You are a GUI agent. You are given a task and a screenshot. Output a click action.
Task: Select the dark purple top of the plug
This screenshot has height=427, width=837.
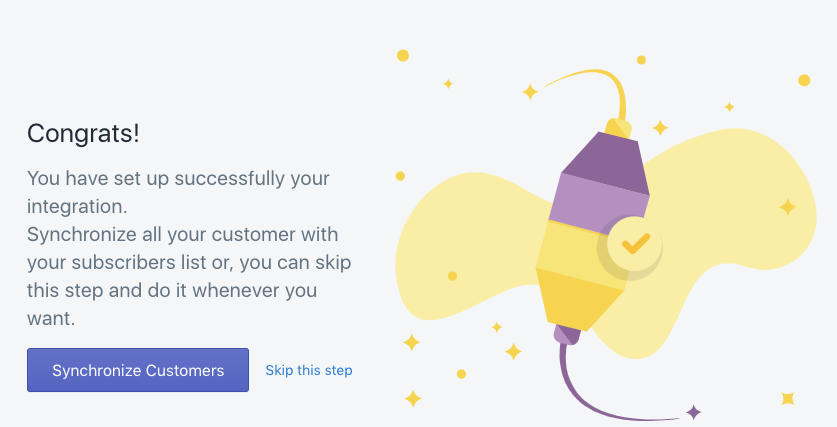click(x=605, y=163)
